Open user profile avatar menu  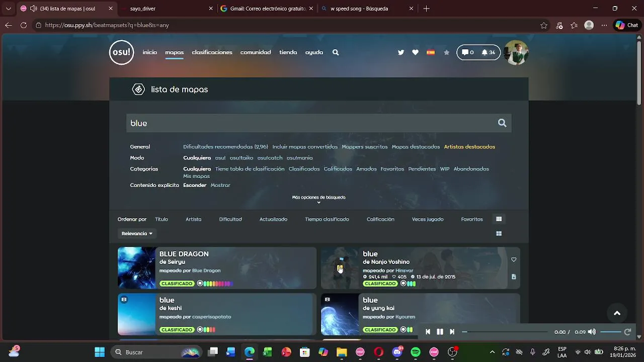click(x=516, y=52)
